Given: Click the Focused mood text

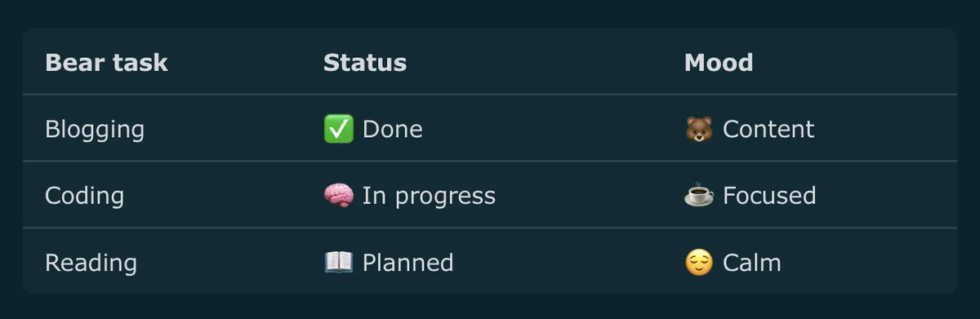Looking at the screenshot, I should [x=769, y=196].
